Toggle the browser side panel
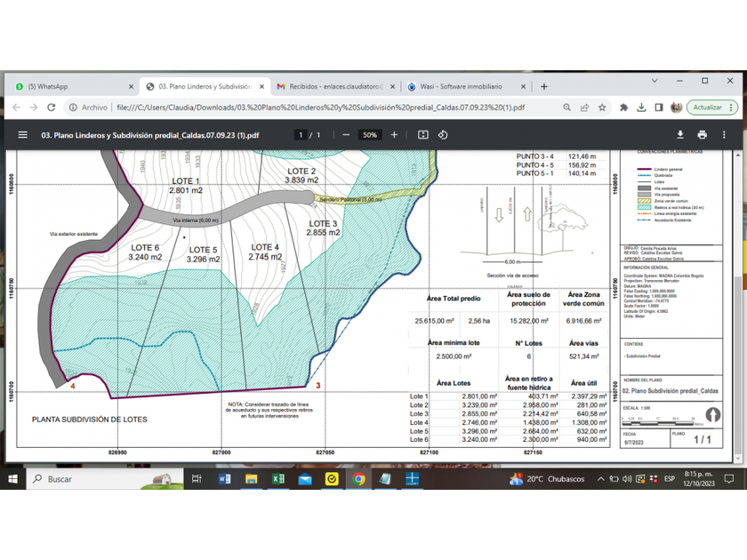Screen dimensions: 747x560 [658, 108]
